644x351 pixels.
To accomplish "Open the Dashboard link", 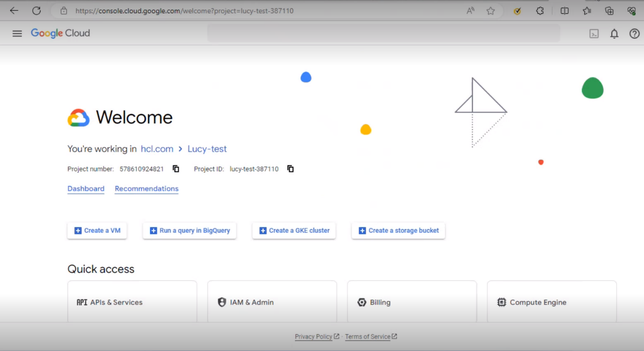I will tap(86, 189).
